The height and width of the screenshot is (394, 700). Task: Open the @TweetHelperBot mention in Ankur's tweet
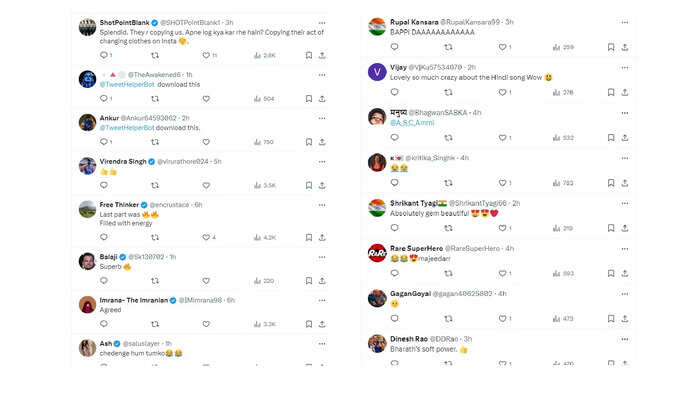pos(127,128)
